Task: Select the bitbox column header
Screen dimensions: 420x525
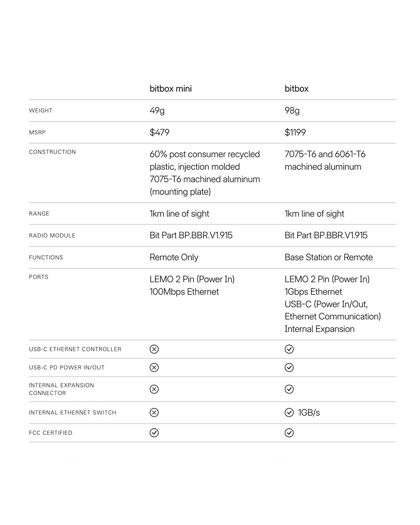Action: (296, 89)
